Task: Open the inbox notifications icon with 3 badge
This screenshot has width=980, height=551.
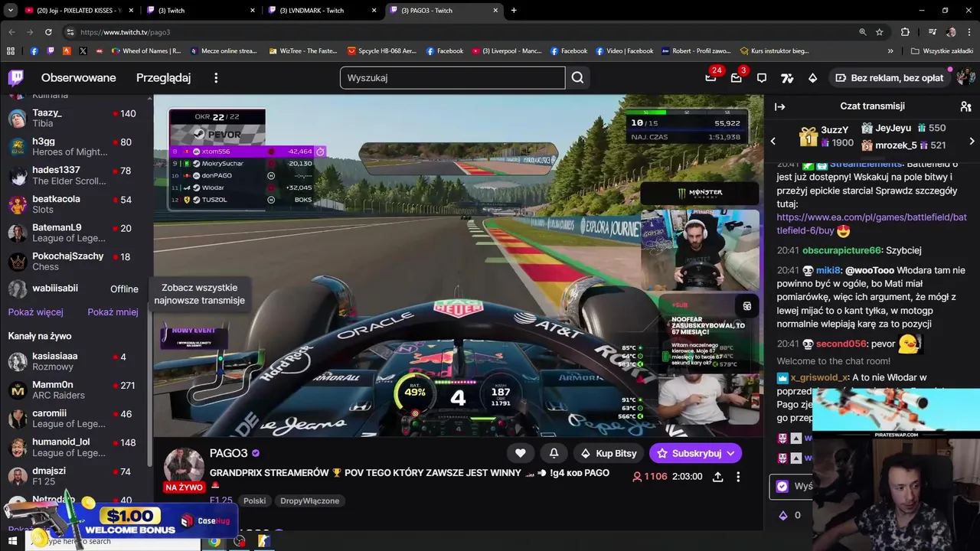Action: click(x=736, y=77)
